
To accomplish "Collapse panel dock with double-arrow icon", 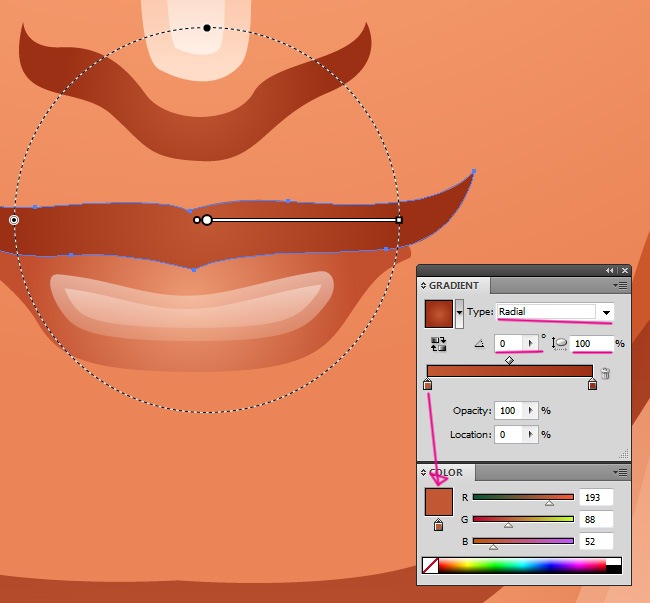I will [x=609, y=271].
